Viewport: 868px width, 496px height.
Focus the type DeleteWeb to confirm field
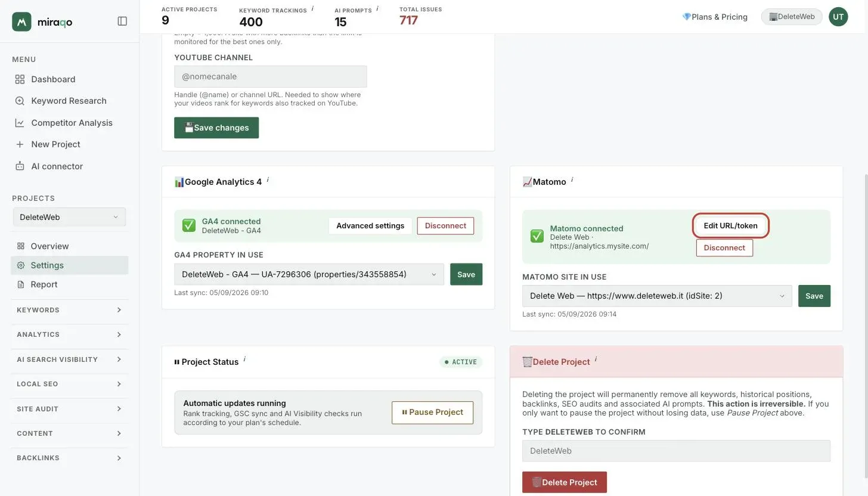coord(676,451)
